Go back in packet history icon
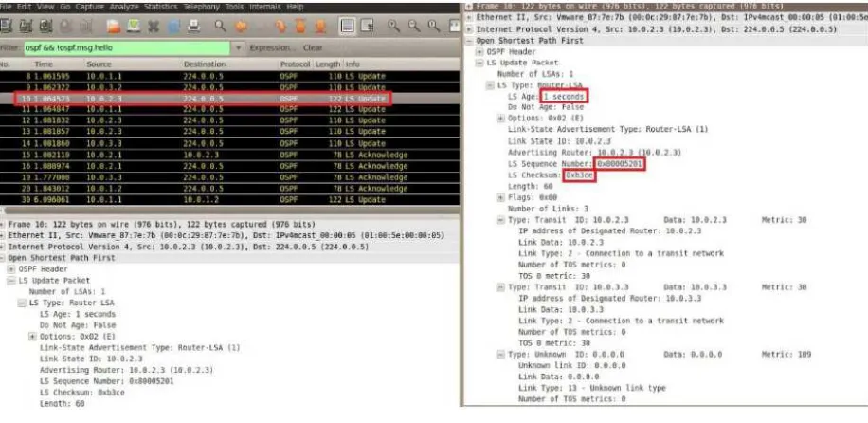 coord(241,26)
